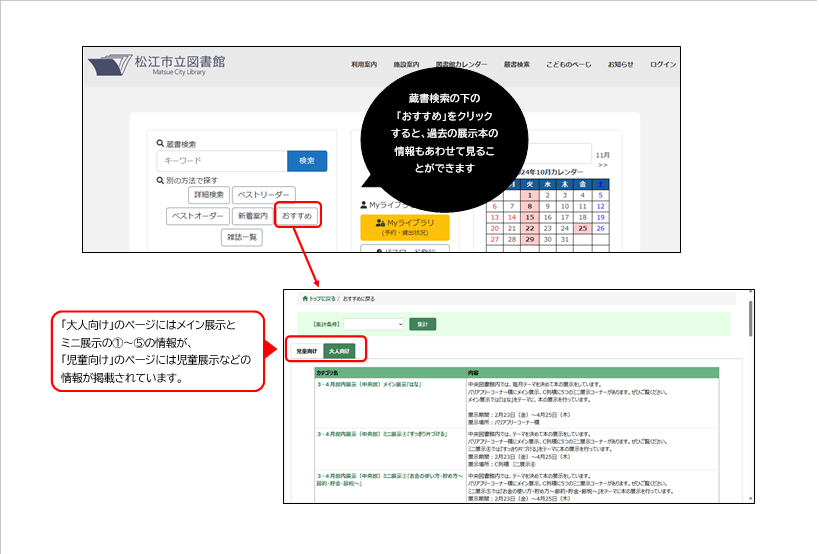The image size is (819, 554).
Task: Click the scrollbar down arrow of the おすすめ page
Action: coord(751,499)
